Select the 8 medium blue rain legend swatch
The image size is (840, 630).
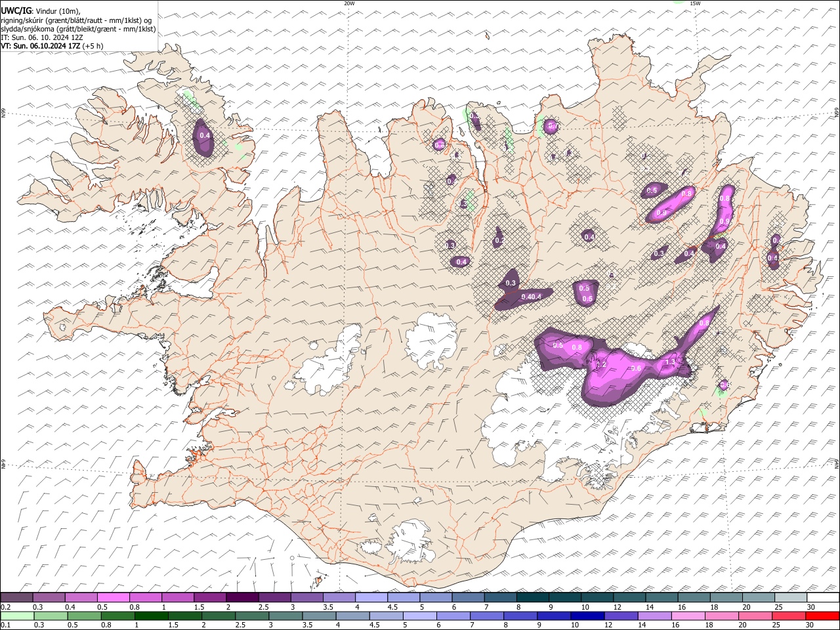pos(520,616)
